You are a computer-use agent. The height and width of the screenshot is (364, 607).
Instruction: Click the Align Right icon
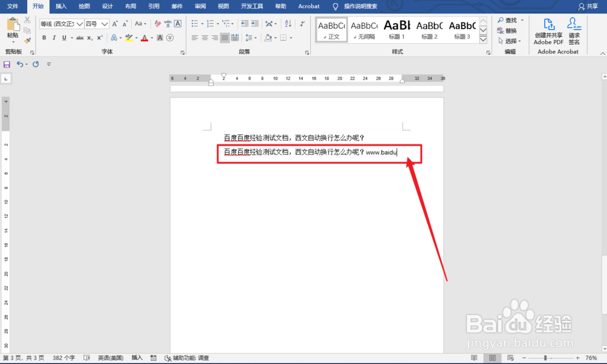pyautogui.click(x=215, y=38)
